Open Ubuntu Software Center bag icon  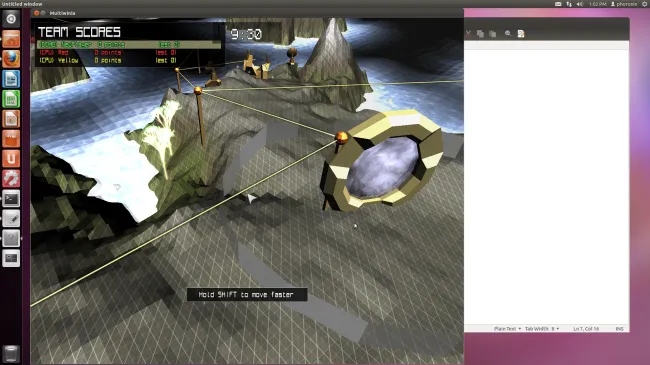[x=11, y=139]
